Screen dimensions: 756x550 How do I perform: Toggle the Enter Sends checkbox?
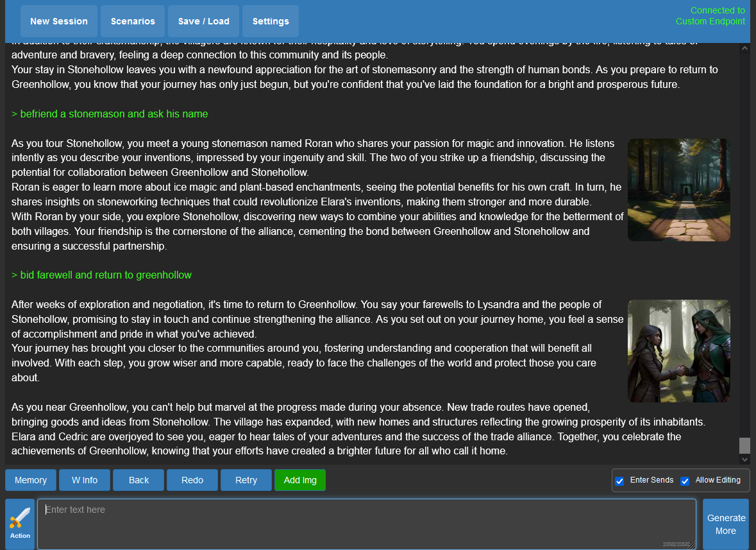(619, 481)
